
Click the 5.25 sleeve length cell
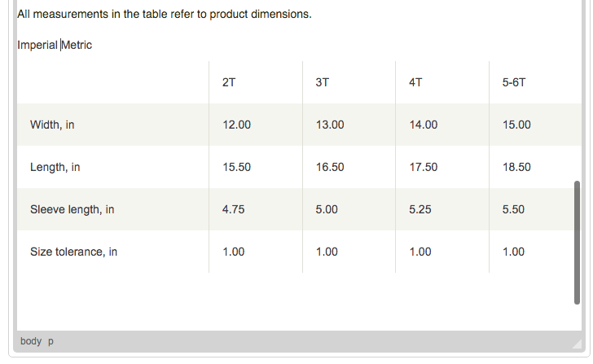pyautogui.click(x=419, y=209)
